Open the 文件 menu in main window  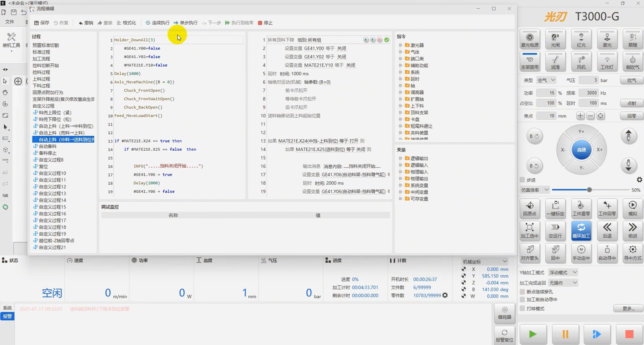tap(10, 22)
